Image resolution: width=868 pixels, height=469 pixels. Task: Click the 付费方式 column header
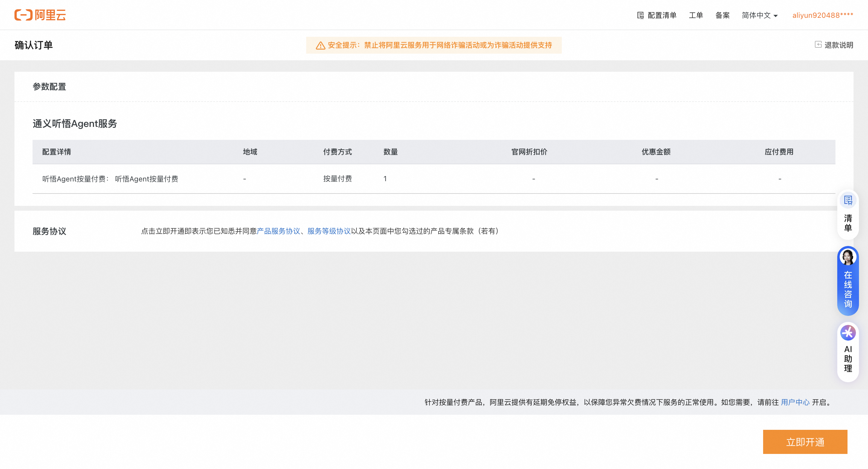(x=338, y=152)
